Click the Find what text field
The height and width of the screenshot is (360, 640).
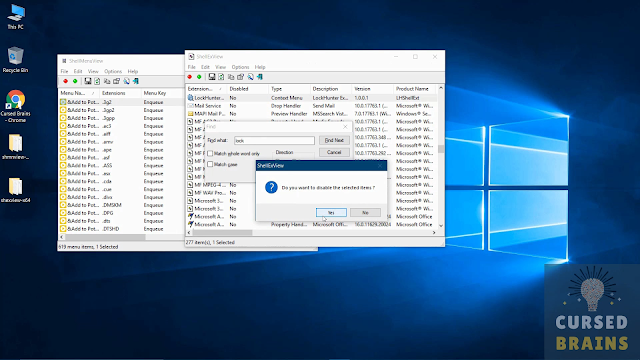(274, 140)
